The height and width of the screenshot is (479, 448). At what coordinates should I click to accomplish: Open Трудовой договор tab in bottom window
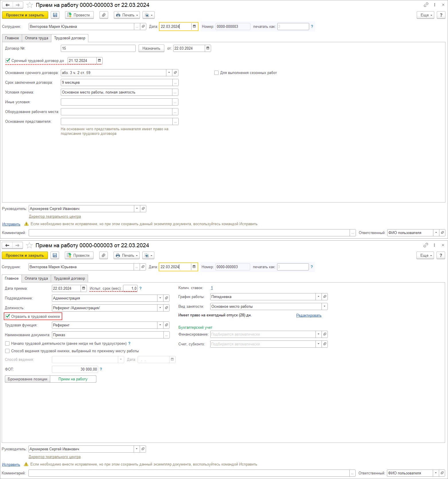(x=69, y=278)
